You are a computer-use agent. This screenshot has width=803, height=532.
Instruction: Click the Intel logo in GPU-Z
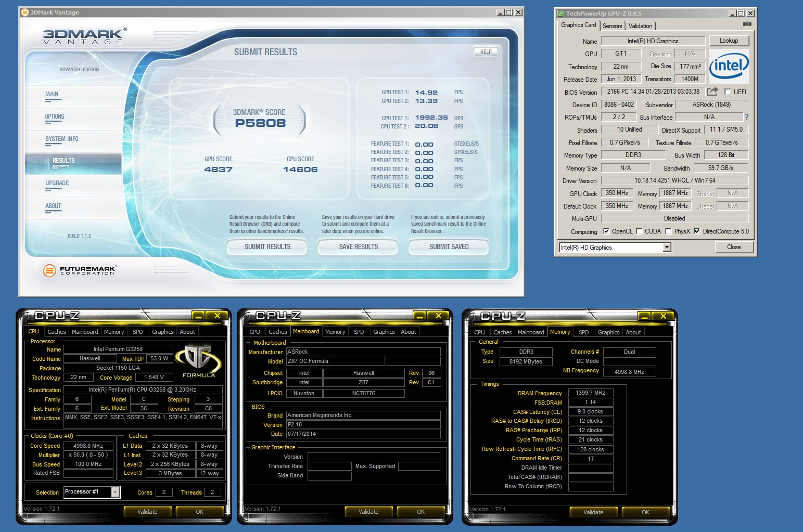click(729, 66)
